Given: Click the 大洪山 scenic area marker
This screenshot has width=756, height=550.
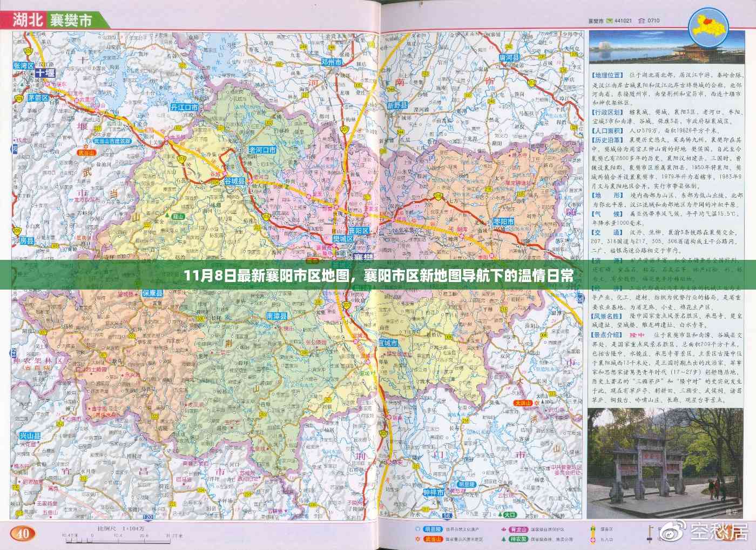Looking at the screenshot, I should [523, 403].
